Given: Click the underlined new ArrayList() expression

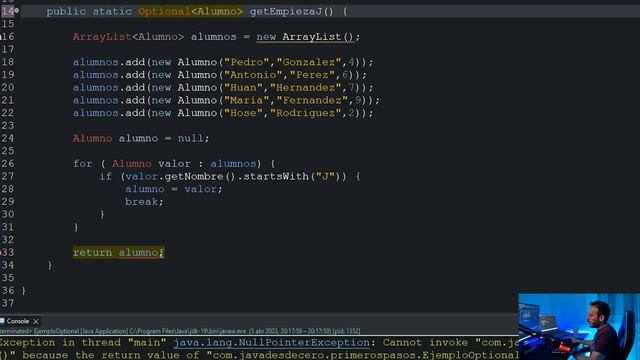Looking at the screenshot, I should 305,37.
